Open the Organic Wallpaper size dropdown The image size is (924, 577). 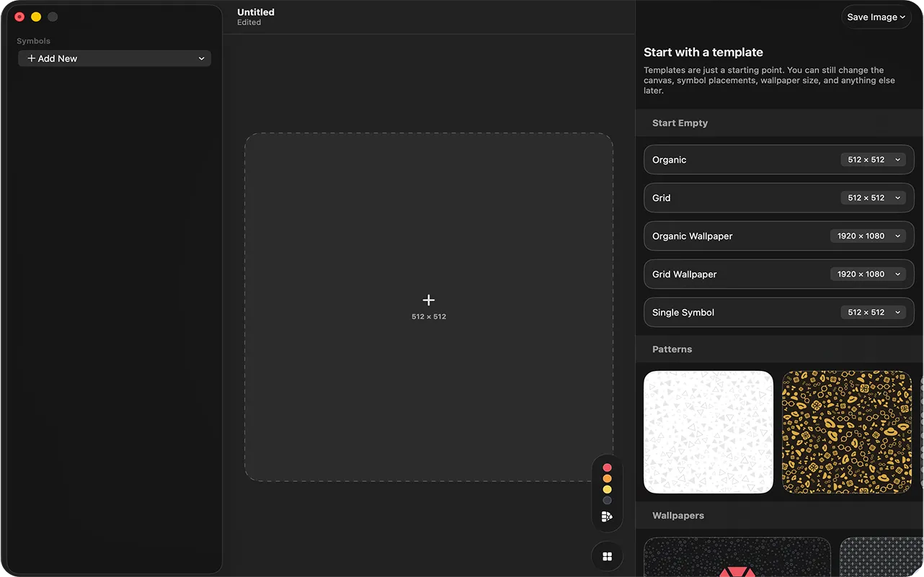(897, 236)
